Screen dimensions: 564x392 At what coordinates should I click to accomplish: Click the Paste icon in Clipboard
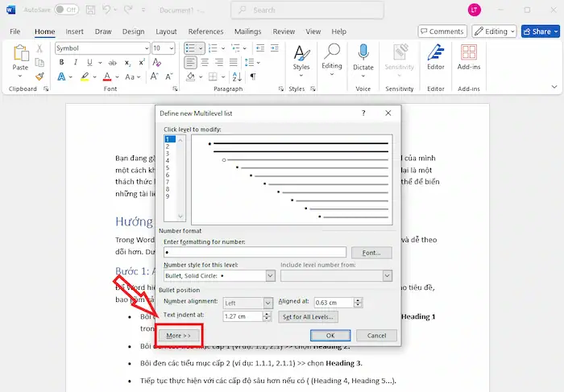point(20,55)
